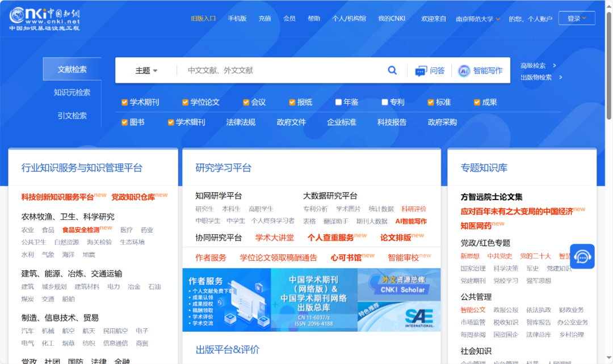613x364 pixels.
Task: Click the magnifier search icon
Action: click(392, 70)
